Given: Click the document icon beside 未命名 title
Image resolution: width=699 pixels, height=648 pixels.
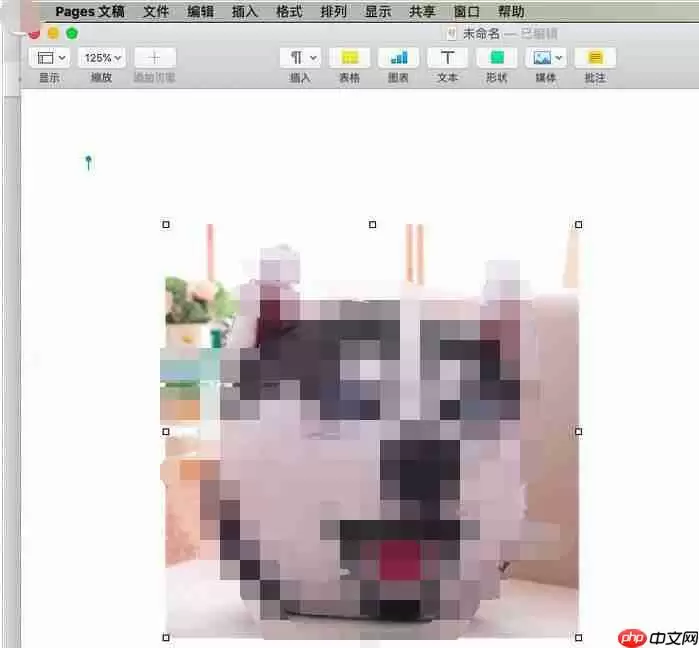Looking at the screenshot, I should pos(451,33).
